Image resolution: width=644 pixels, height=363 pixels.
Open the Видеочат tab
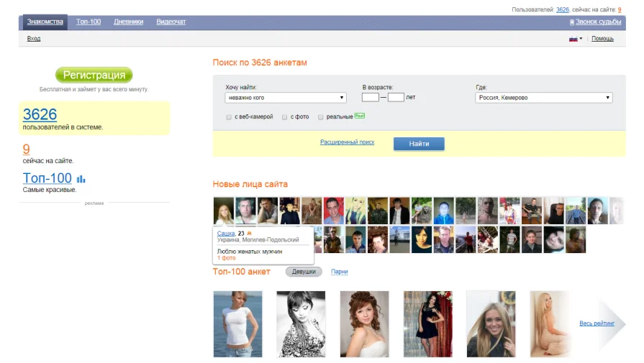[171, 22]
